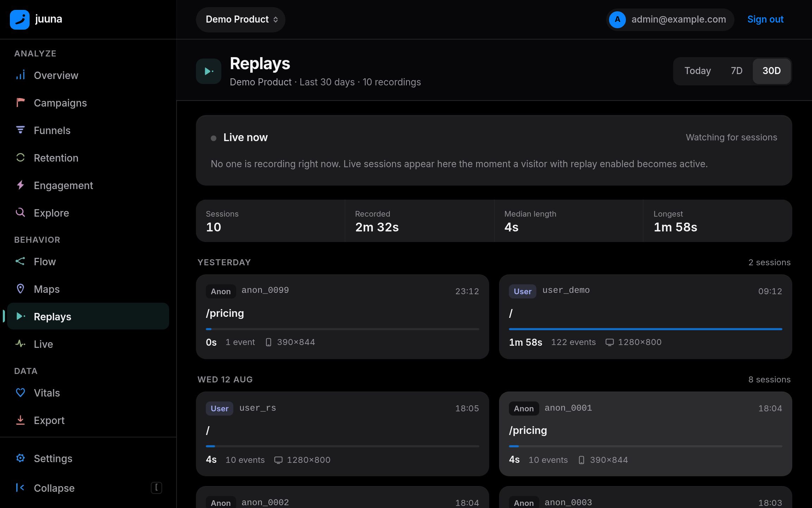Click the 'Watching for sessions' text
Screen dimensions: 812x508
click(x=731, y=137)
